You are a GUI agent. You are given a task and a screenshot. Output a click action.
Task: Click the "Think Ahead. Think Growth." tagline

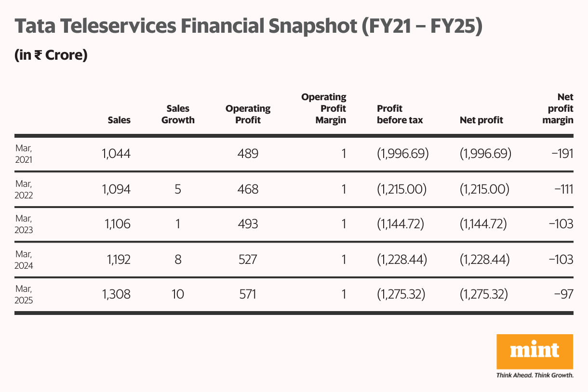coord(535,375)
